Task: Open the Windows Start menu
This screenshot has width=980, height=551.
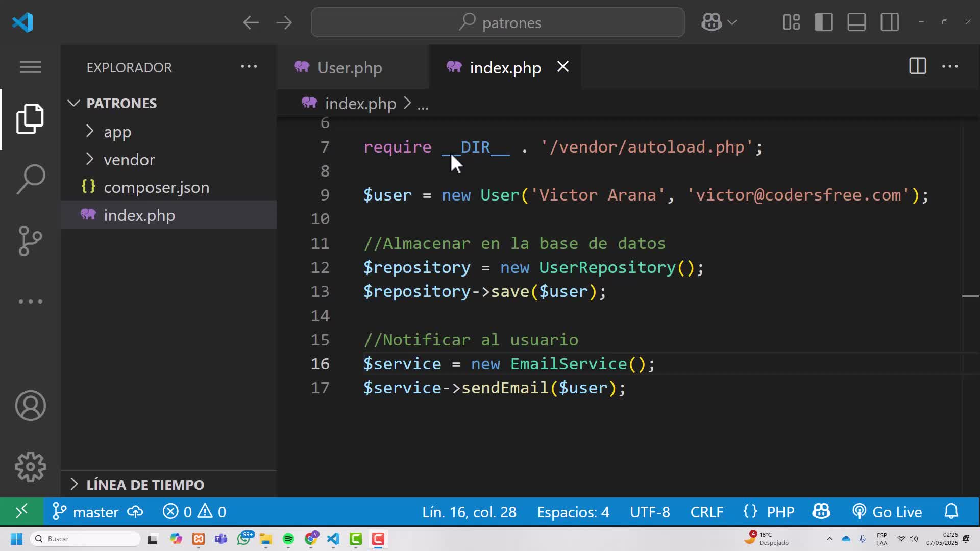Action: pos(16,539)
